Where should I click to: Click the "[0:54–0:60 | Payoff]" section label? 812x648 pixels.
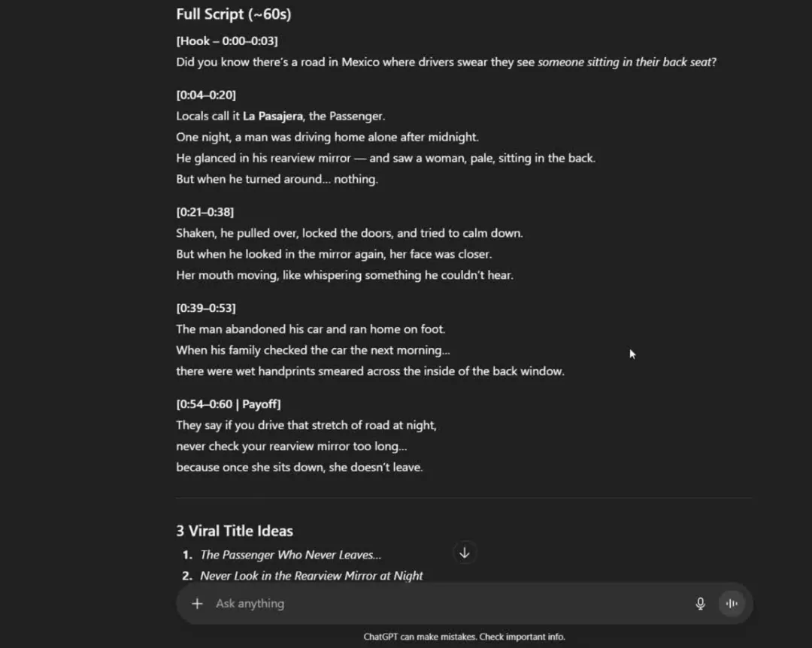(228, 404)
